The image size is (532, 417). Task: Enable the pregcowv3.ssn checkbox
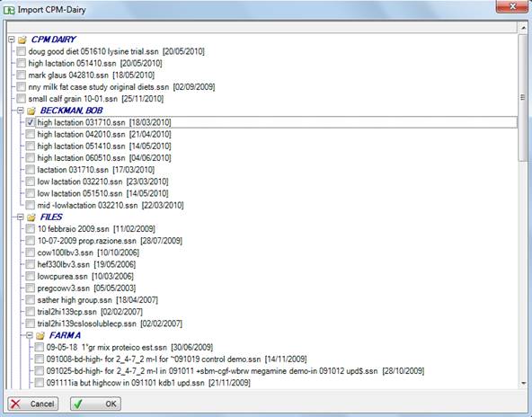coord(31,288)
